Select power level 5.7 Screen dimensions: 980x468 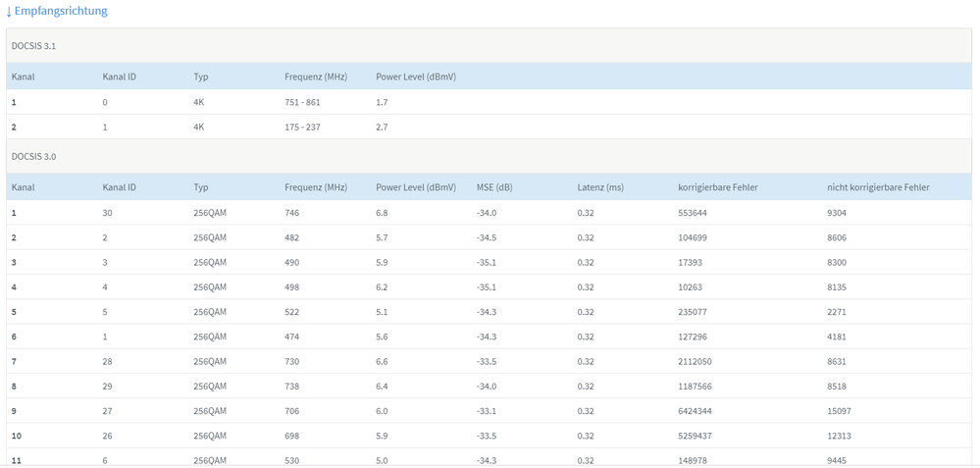pos(382,238)
